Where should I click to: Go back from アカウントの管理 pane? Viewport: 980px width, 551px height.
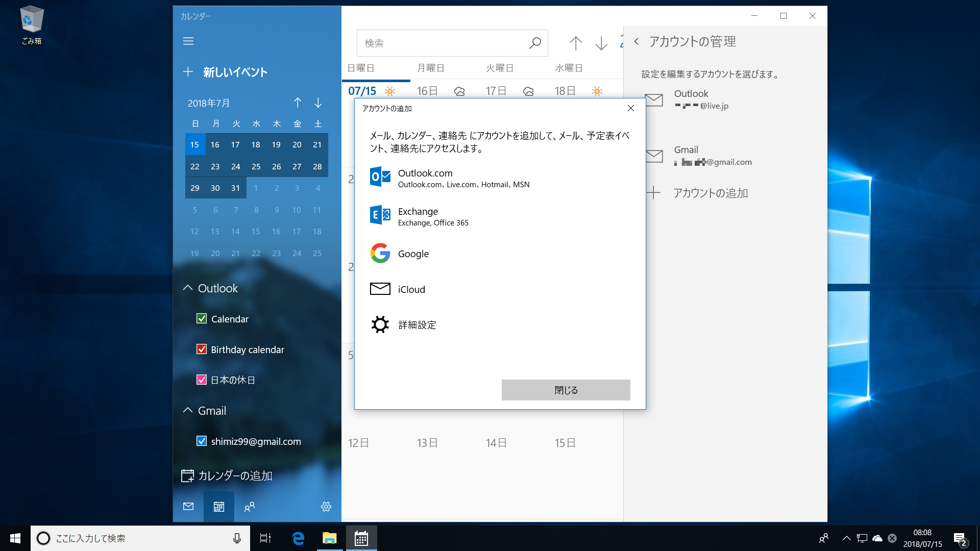point(636,42)
